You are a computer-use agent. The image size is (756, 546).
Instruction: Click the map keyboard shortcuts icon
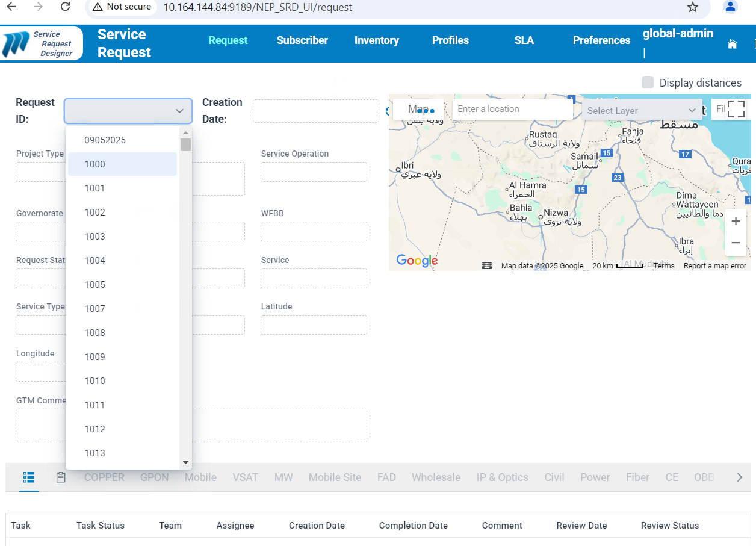[487, 266]
